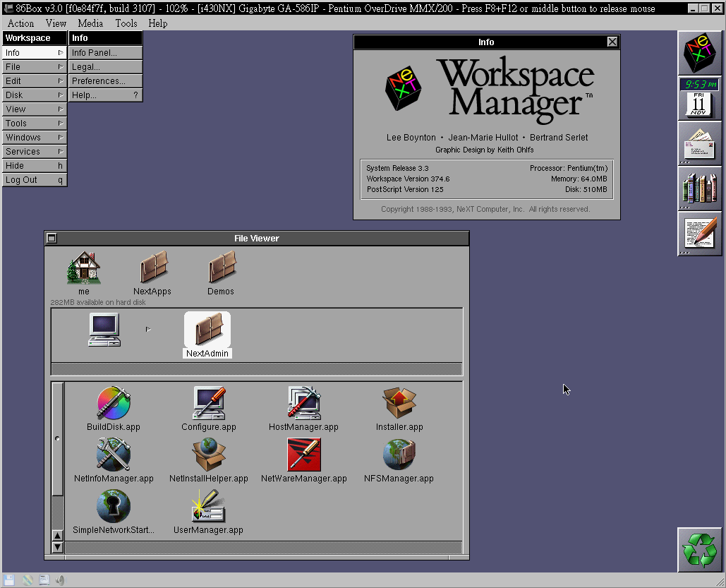Click floppy disk status bar icon

click(x=9, y=580)
